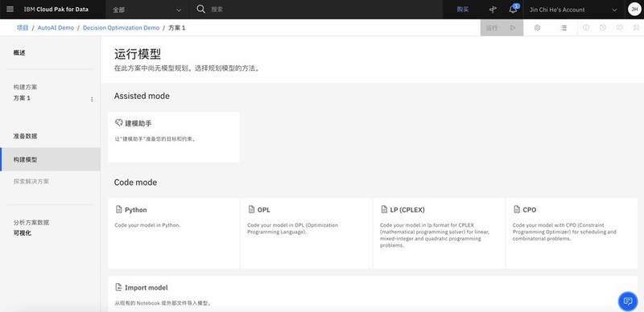The width and height of the screenshot is (644, 312).
Task: Choose the CPO code mode card
Action: 572,233
